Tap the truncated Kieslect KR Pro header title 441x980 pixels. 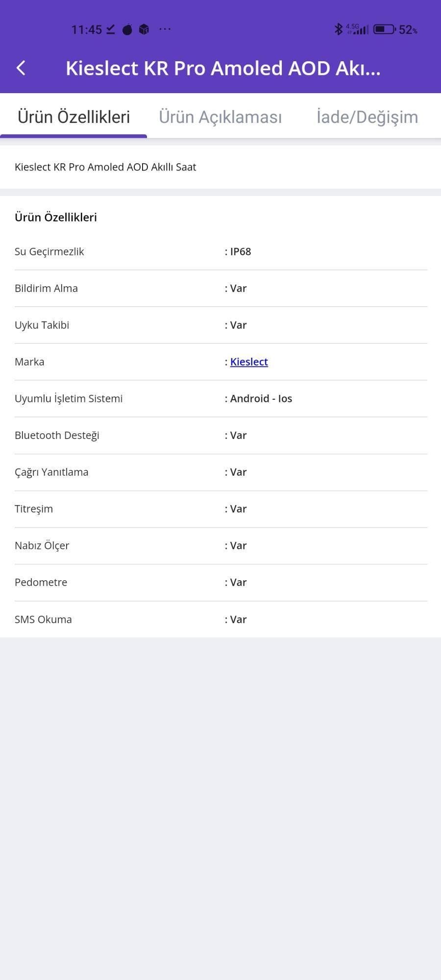pyautogui.click(x=223, y=68)
